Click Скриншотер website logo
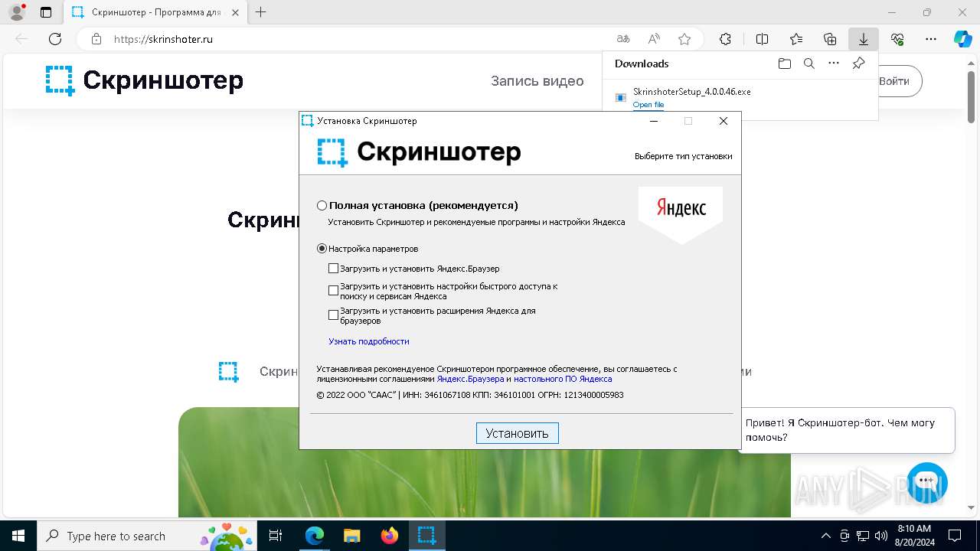This screenshot has width=980, height=551. [x=145, y=80]
